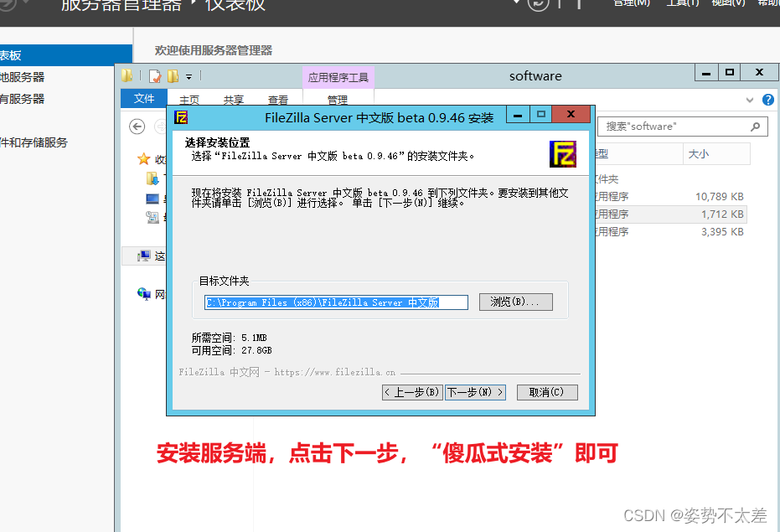Select the Network globe icon in navigation pane
This screenshot has height=532, width=780.
point(144,293)
